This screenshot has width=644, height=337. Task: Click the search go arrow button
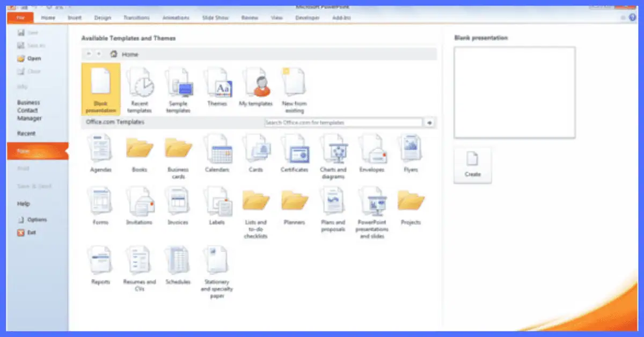430,123
